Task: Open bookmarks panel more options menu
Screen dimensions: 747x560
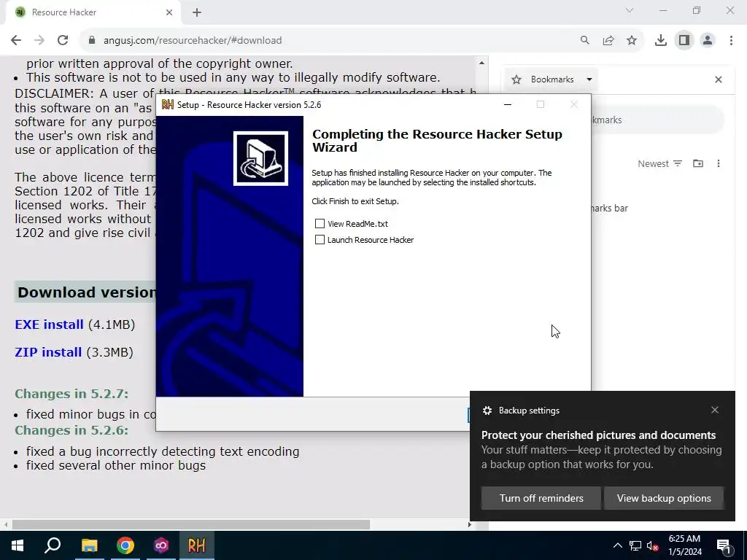Action: point(719,164)
